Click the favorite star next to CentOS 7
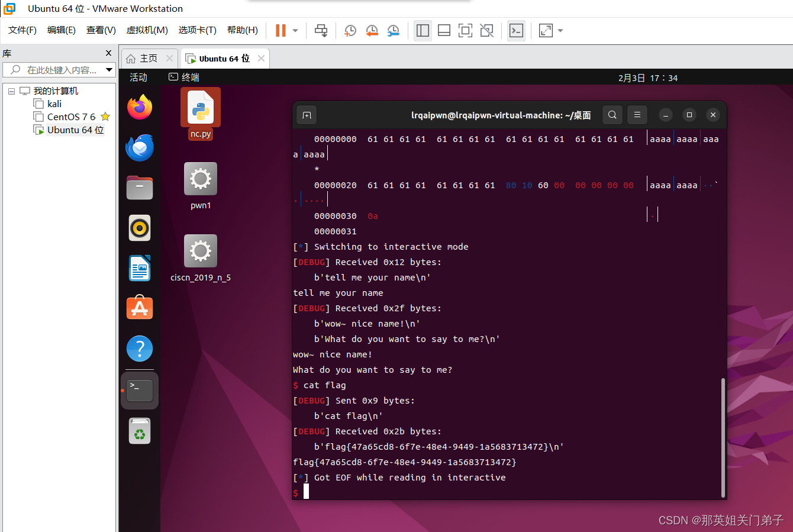Image resolution: width=793 pixels, height=532 pixels. tap(105, 117)
